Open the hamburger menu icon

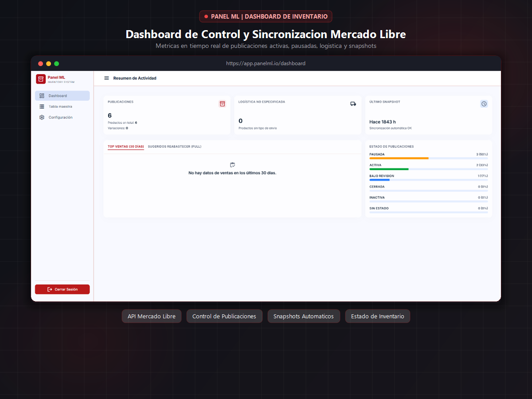click(106, 78)
